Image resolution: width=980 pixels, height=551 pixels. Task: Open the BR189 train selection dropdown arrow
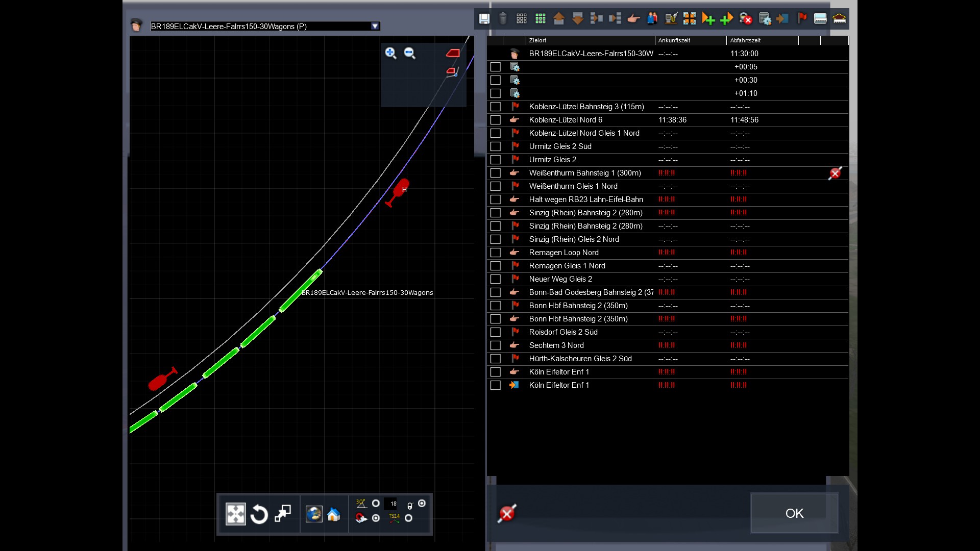coord(375,26)
